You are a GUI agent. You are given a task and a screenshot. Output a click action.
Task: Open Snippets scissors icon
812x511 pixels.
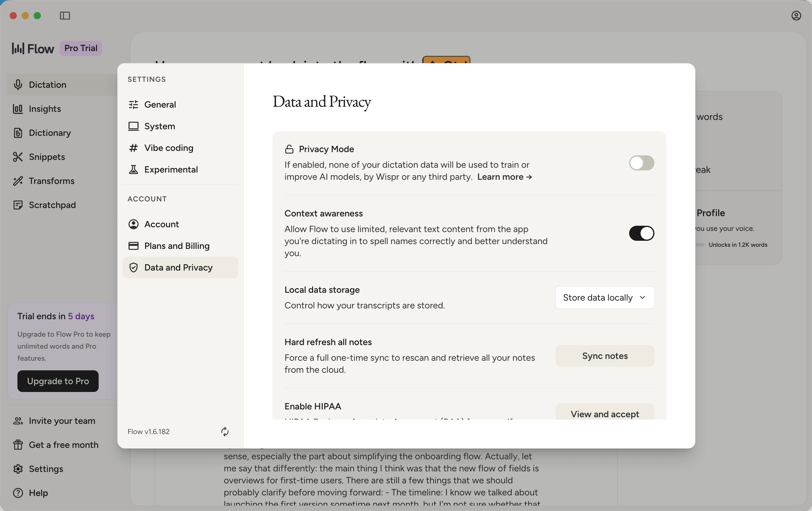click(x=18, y=157)
